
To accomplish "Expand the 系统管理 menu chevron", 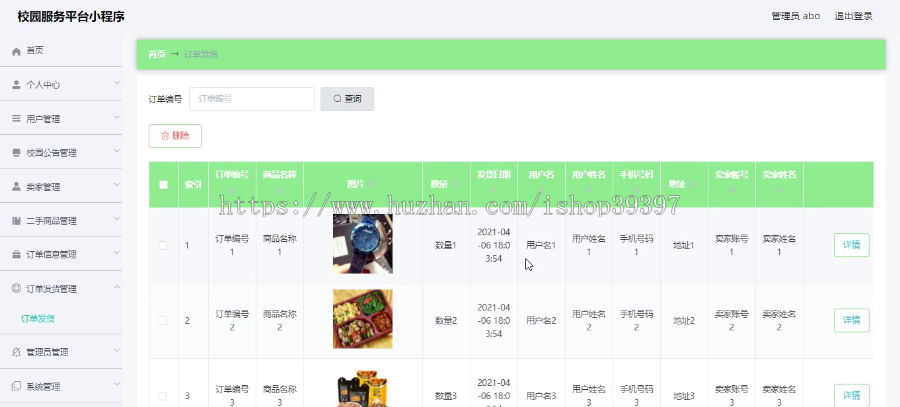I will point(117,384).
